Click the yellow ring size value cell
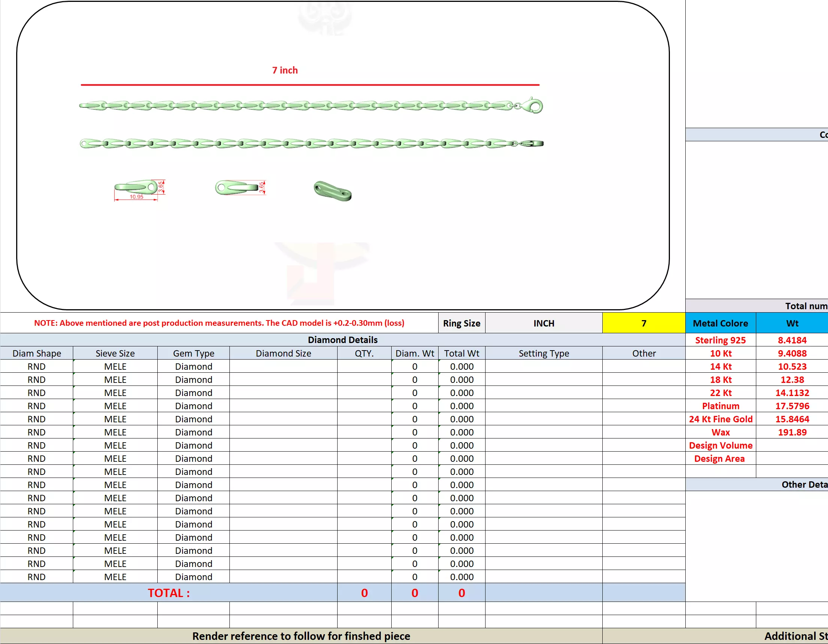This screenshot has height=644, width=828. click(x=643, y=323)
